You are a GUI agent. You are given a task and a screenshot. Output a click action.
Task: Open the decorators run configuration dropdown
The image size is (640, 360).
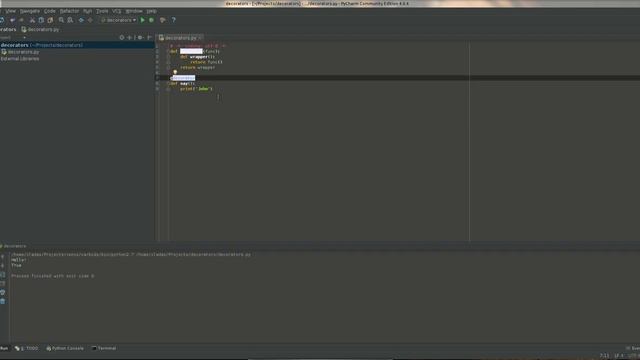click(118, 20)
